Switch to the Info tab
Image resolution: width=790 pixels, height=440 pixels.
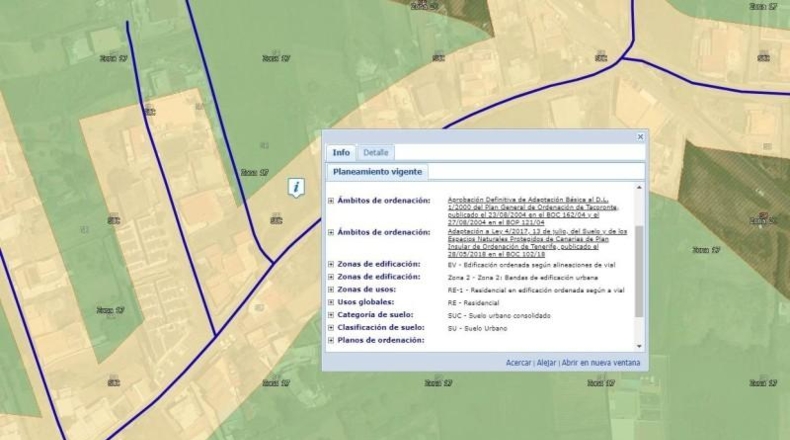point(341,152)
